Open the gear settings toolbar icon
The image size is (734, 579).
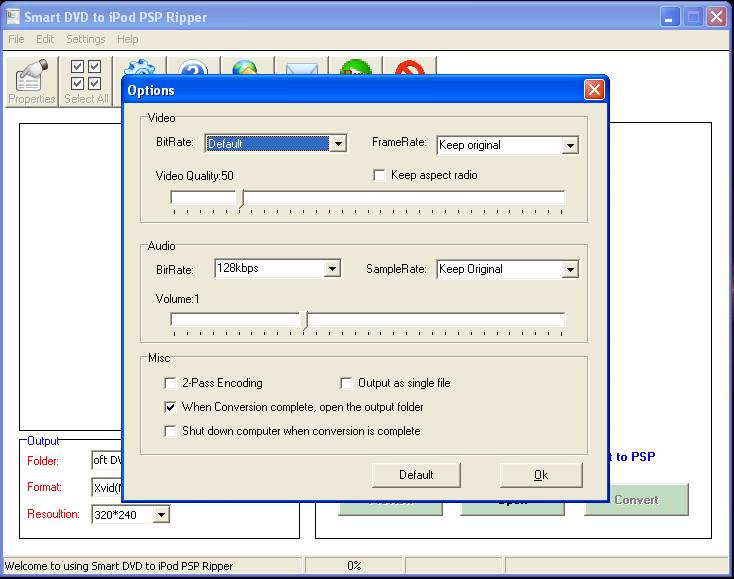coord(140,66)
